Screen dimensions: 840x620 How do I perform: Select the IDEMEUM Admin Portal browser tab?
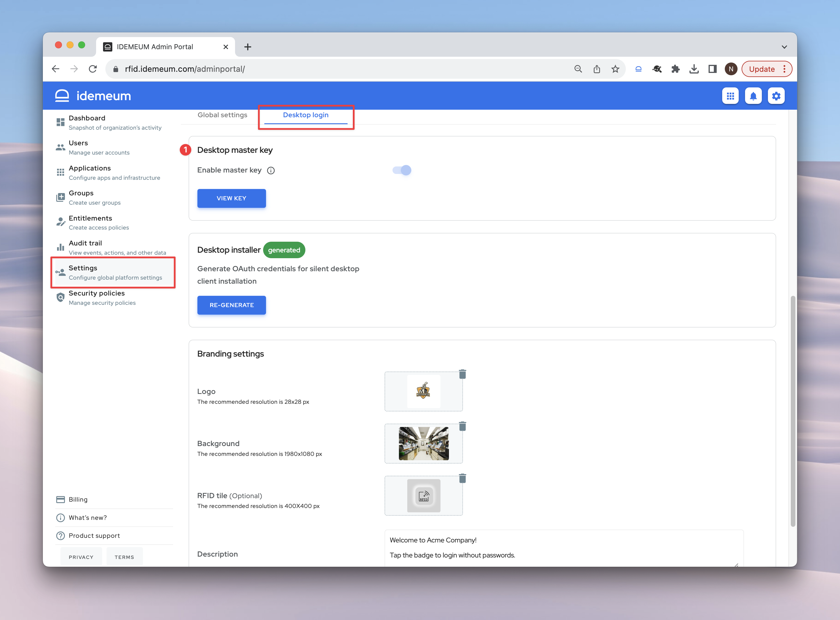pos(165,47)
